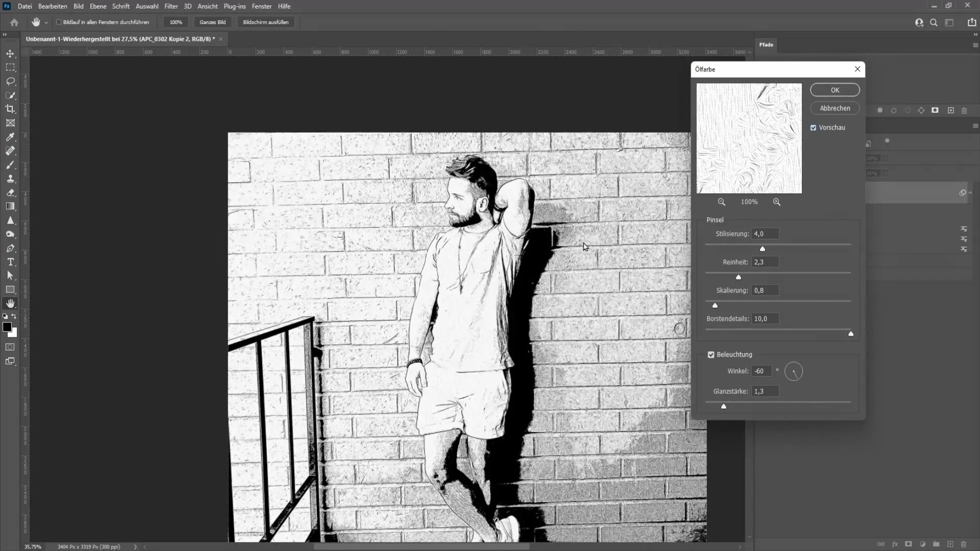This screenshot has width=980, height=551.
Task: Click Ganzes Bild button
Action: click(212, 22)
